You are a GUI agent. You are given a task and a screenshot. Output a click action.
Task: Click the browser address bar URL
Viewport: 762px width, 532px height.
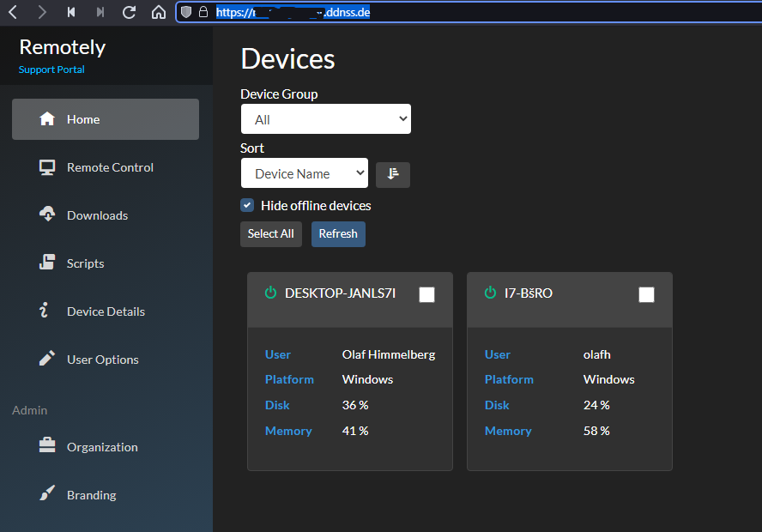[x=293, y=12]
